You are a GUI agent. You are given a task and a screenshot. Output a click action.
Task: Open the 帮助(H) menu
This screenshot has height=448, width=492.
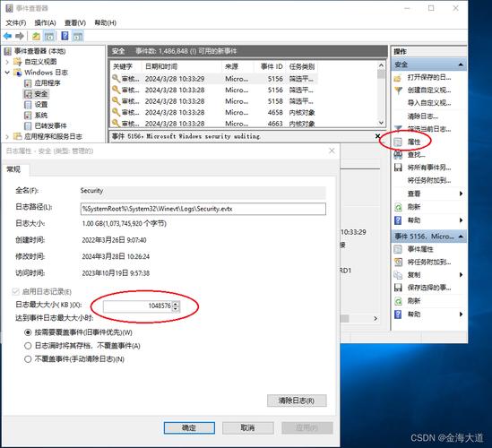[x=105, y=22]
